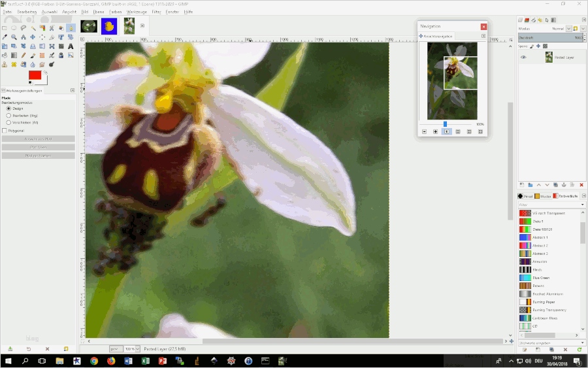Open the layer Modus dropdown
The height and width of the screenshot is (368, 588).
point(568,29)
